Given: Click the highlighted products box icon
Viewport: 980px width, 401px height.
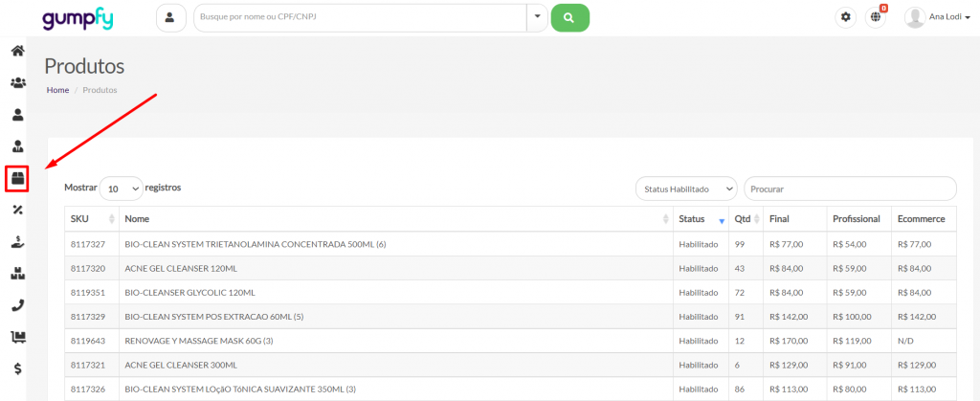Looking at the screenshot, I should point(17,178).
